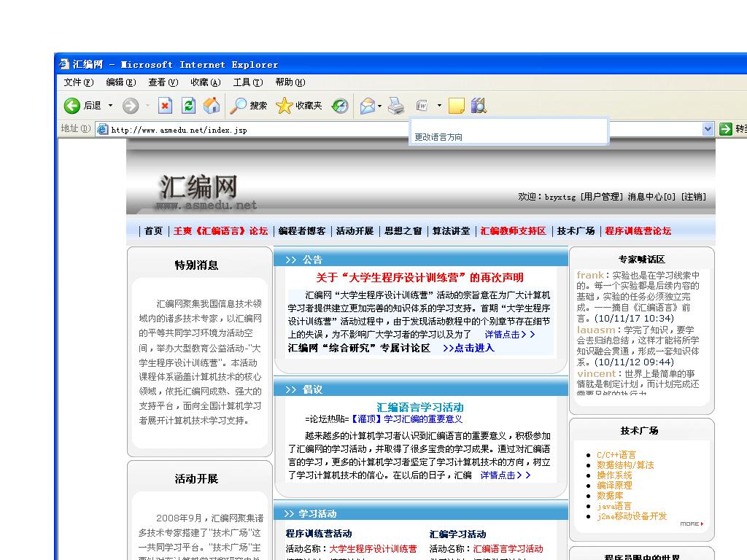This screenshot has width=747, height=560.
Task: Open 大学生程序设计训练营 activity link
Action: pos(373,549)
